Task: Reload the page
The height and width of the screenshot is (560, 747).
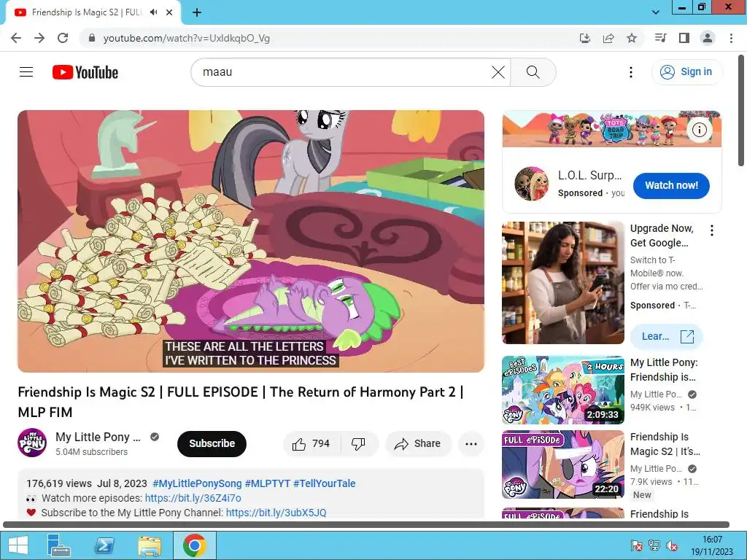Action: [63, 38]
